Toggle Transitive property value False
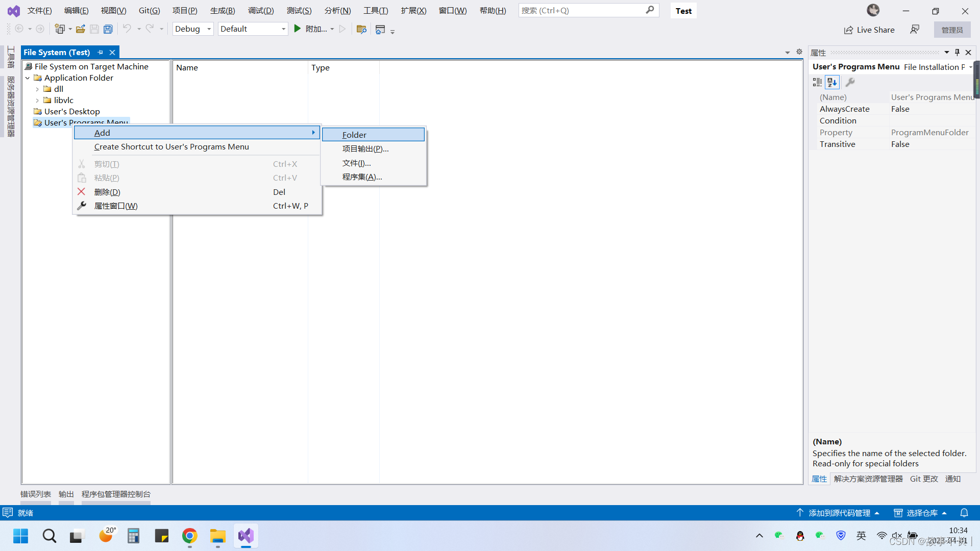Screen dimensions: 980x551 point(929,144)
